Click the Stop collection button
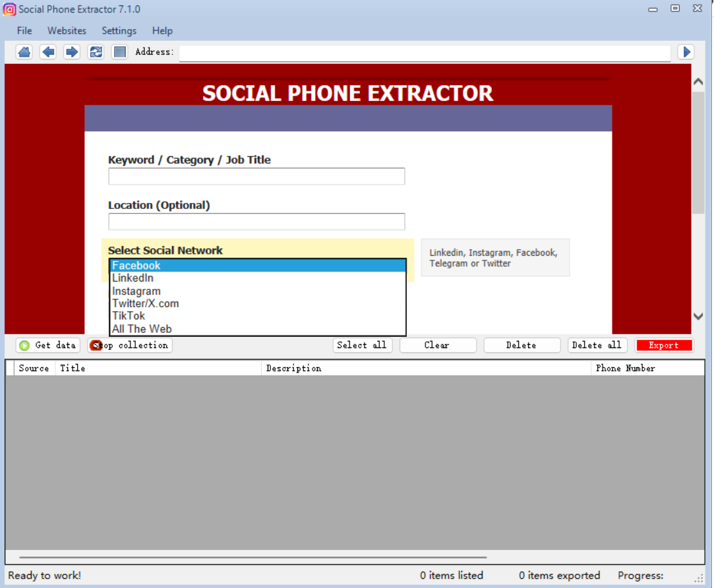The width and height of the screenshot is (714, 588). coord(131,345)
